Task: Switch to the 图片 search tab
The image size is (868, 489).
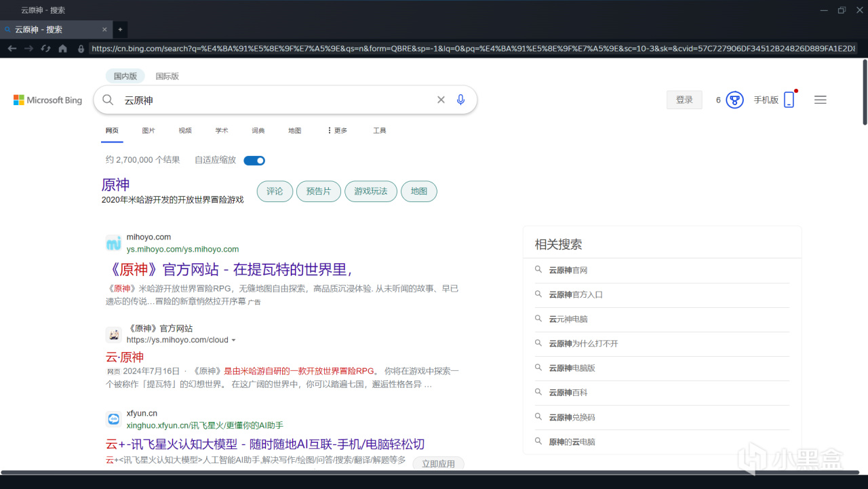Action: click(x=149, y=130)
